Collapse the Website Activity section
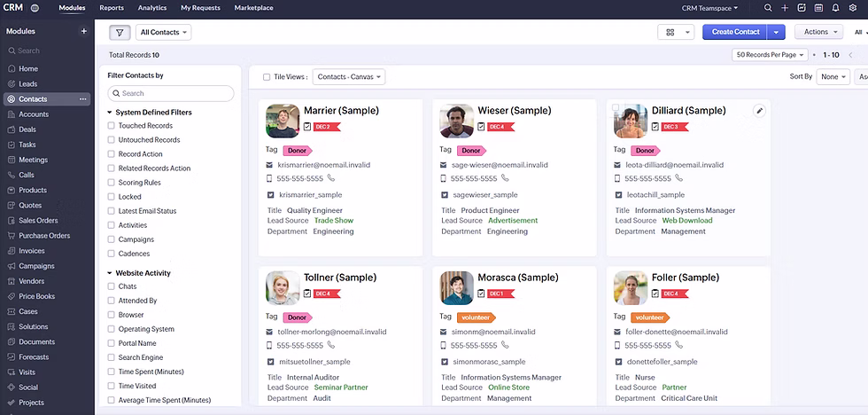Image resolution: width=868 pixels, height=415 pixels. [110, 273]
